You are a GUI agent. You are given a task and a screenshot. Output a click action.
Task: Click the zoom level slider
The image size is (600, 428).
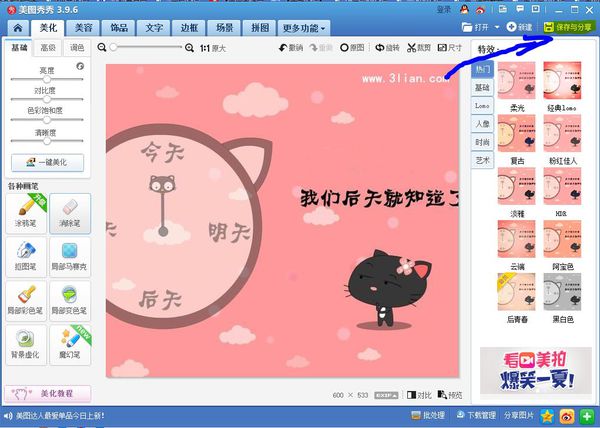coord(146,47)
